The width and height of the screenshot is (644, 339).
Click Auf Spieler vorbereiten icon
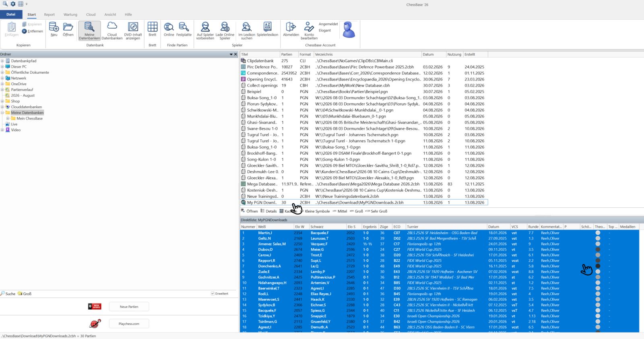tap(205, 31)
